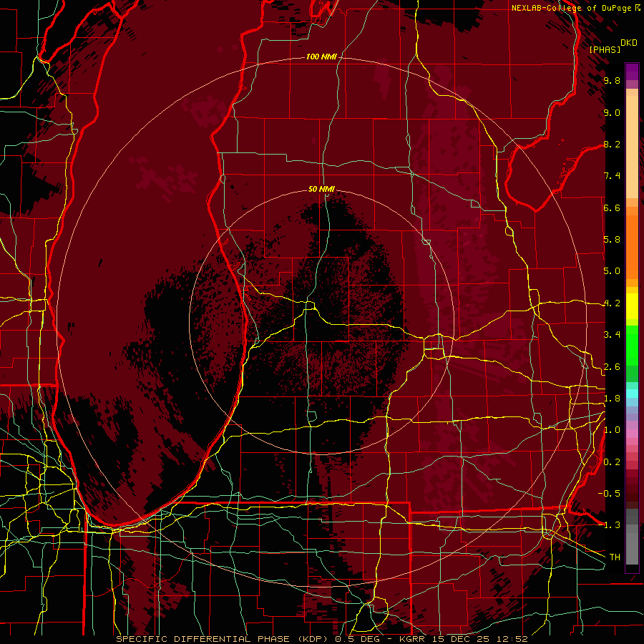The width and height of the screenshot is (644, 644).
Task: Click the 0.2 legend value
Action: click(612, 462)
